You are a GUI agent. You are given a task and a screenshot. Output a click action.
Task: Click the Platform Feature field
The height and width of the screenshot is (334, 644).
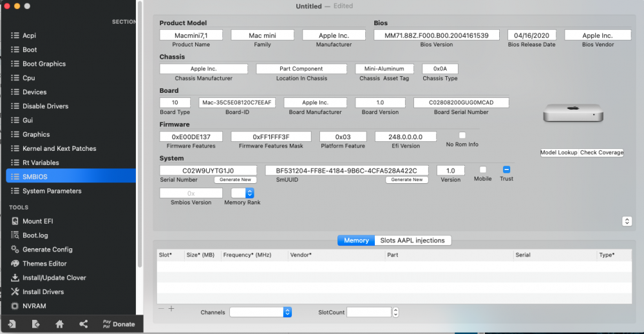point(343,137)
